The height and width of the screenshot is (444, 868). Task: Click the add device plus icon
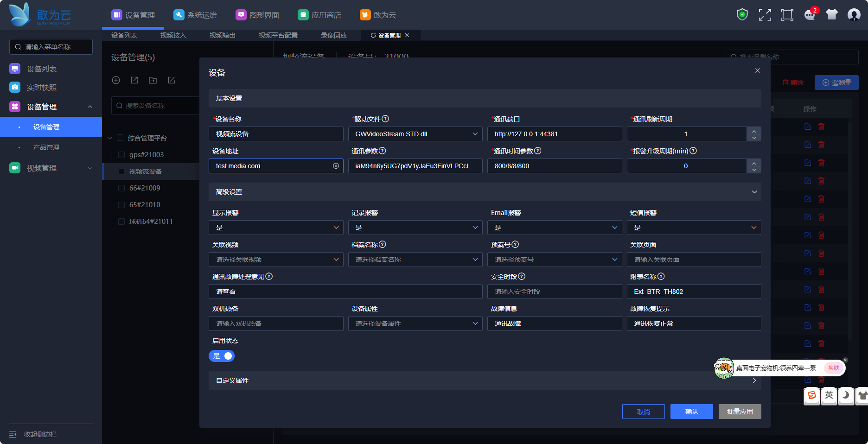click(x=116, y=80)
